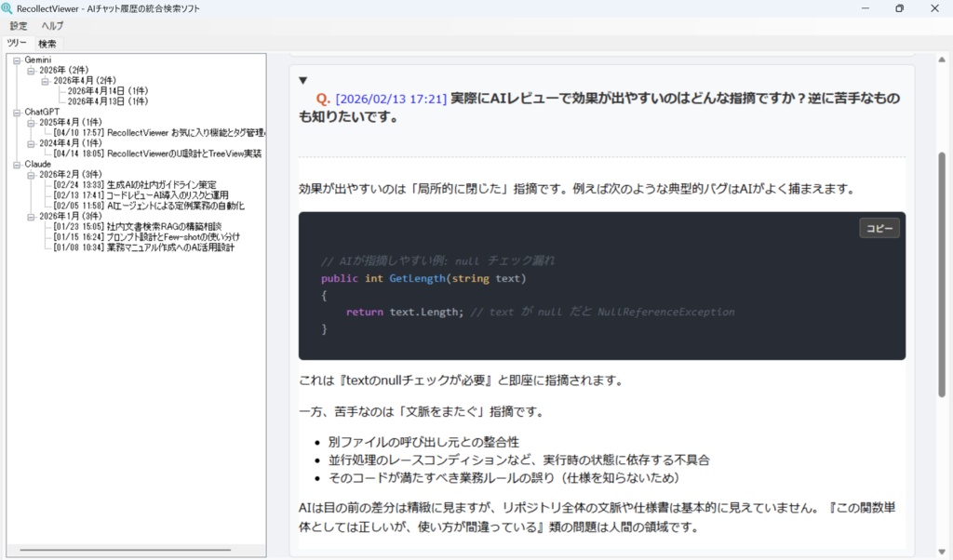The width and height of the screenshot is (953, 560).
Task: Collapse the 2026年 (2件) node
Action: coord(31,71)
